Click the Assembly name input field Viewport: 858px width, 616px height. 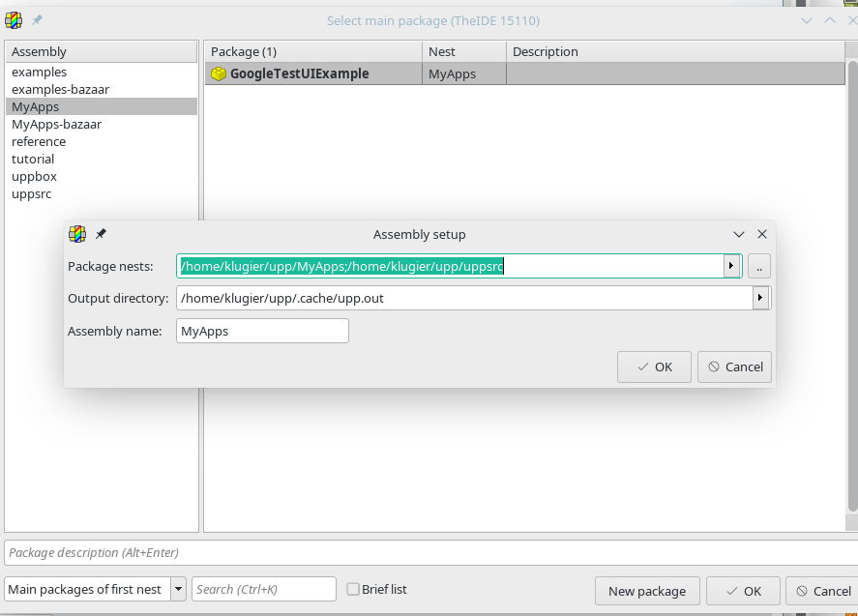click(262, 331)
